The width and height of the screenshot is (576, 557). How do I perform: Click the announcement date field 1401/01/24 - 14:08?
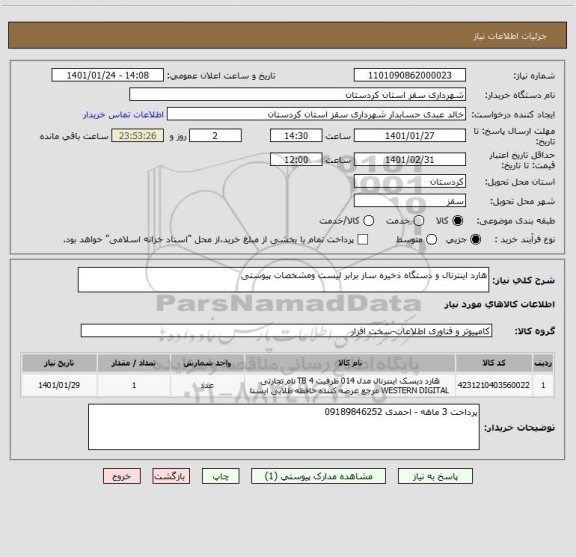point(108,75)
